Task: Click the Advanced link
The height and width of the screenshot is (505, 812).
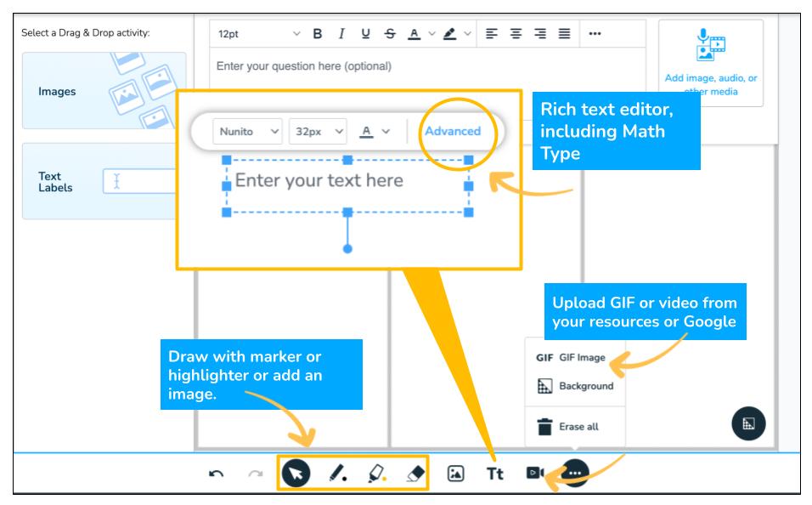Action: coord(453,132)
